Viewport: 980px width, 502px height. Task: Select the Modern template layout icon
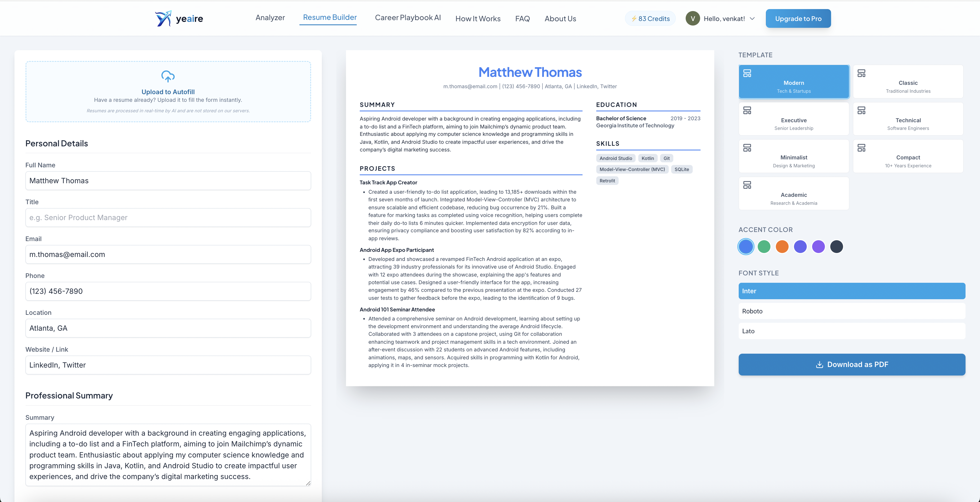pos(747,73)
